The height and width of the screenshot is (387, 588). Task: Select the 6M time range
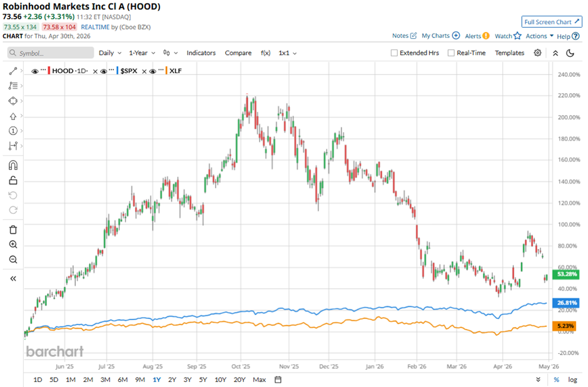pyautogui.click(x=122, y=379)
